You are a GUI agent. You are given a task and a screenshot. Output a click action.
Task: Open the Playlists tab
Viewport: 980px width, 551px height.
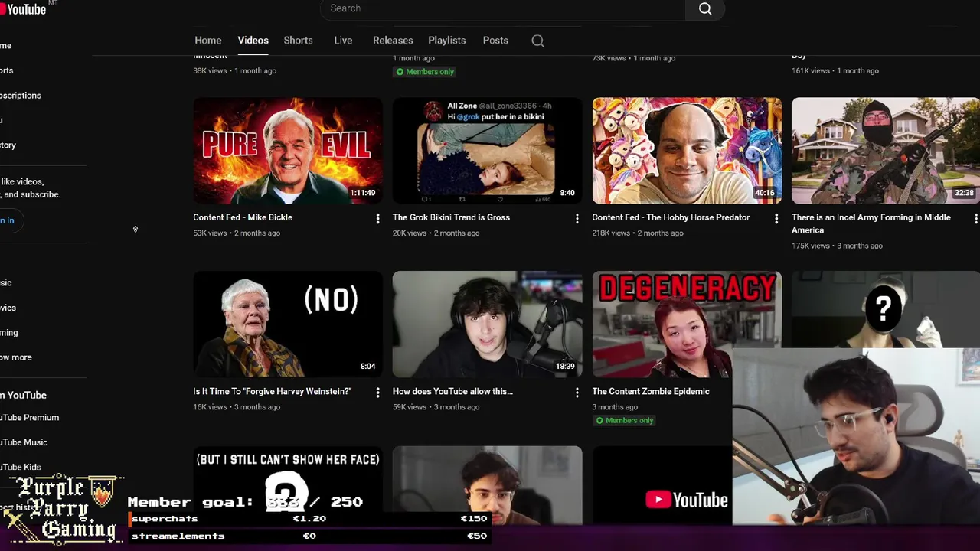447,41
